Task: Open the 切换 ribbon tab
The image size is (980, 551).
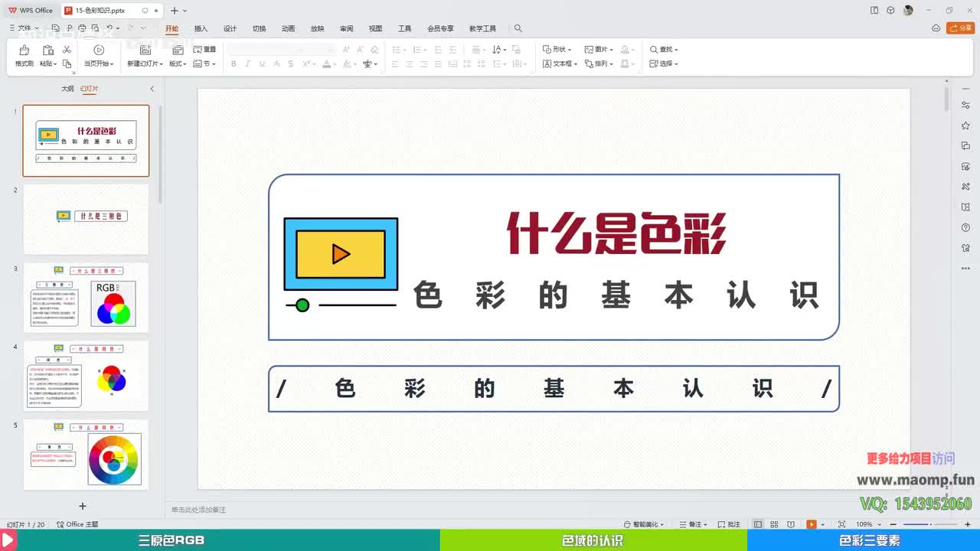Action: pyautogui.click(x=260, y=28)
